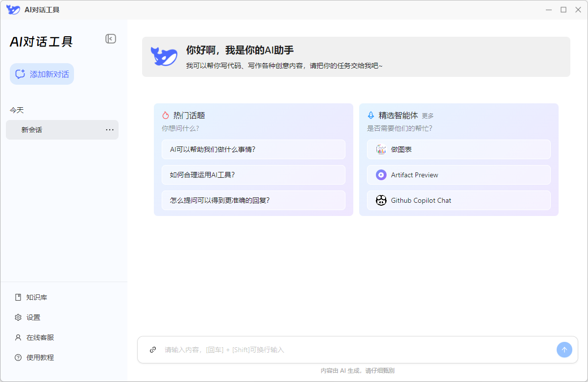Send message with the blue arrow button
The height and width of the screenshot is (382, 588).
click(564, 350)
